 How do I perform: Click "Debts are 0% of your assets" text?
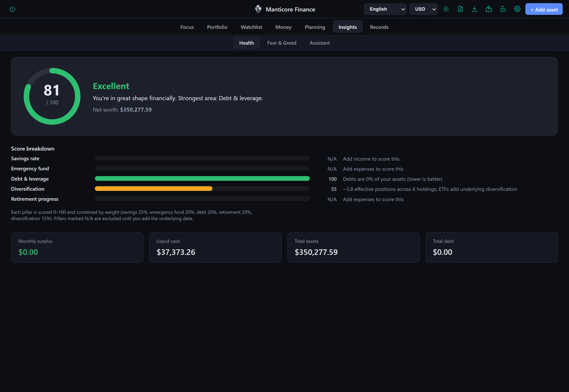click(x=393, y=179)
